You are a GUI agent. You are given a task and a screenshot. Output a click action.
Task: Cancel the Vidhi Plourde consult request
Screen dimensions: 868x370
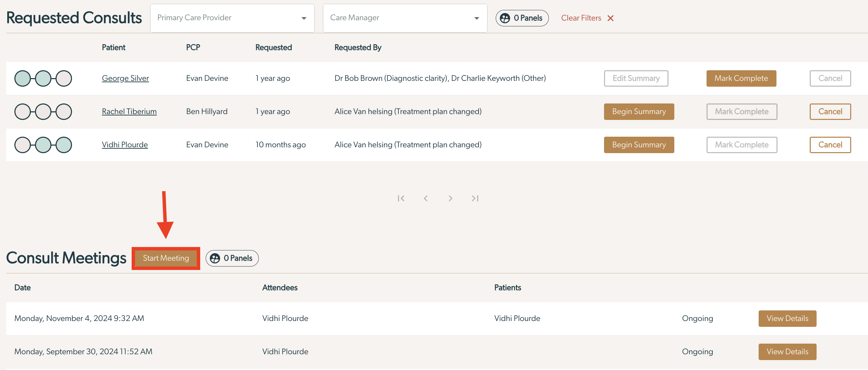pos(830,145)
